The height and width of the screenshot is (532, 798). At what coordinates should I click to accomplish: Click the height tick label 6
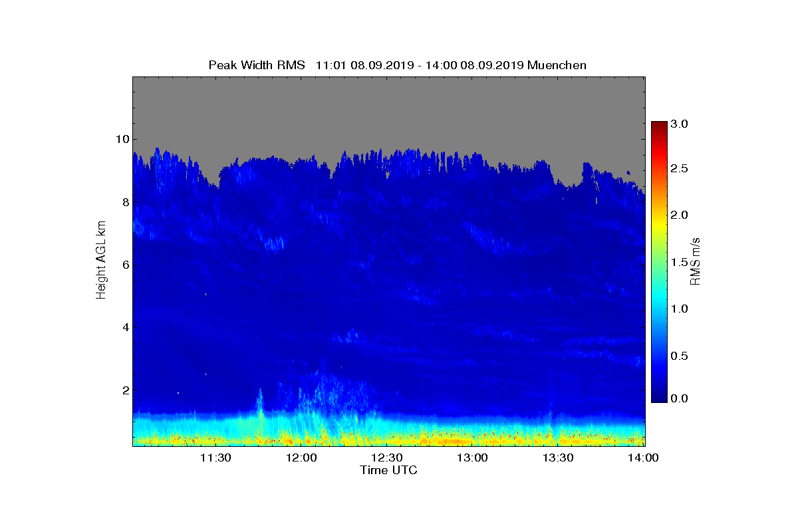124,265
